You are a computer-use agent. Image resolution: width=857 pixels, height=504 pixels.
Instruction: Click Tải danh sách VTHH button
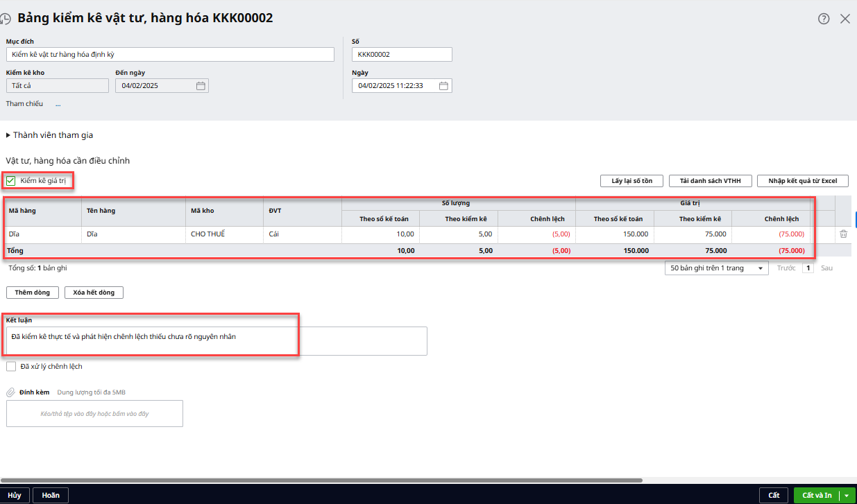tap(710, 181)
